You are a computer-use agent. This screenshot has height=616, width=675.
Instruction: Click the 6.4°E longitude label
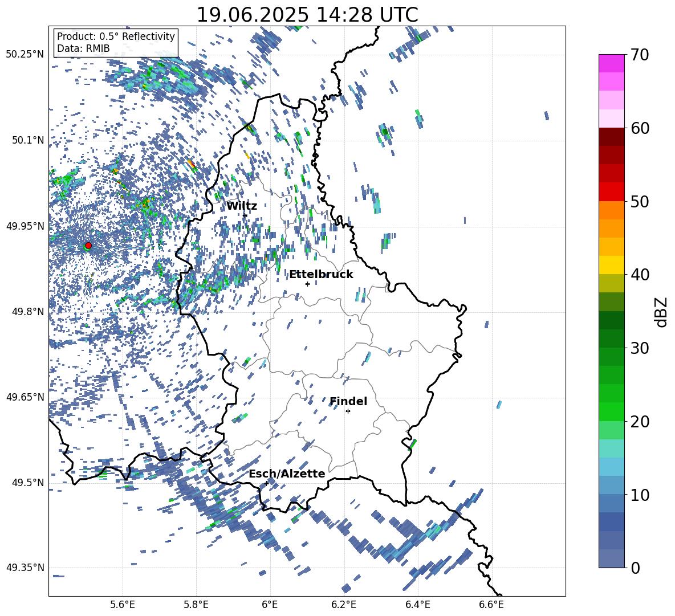(418, 605)
